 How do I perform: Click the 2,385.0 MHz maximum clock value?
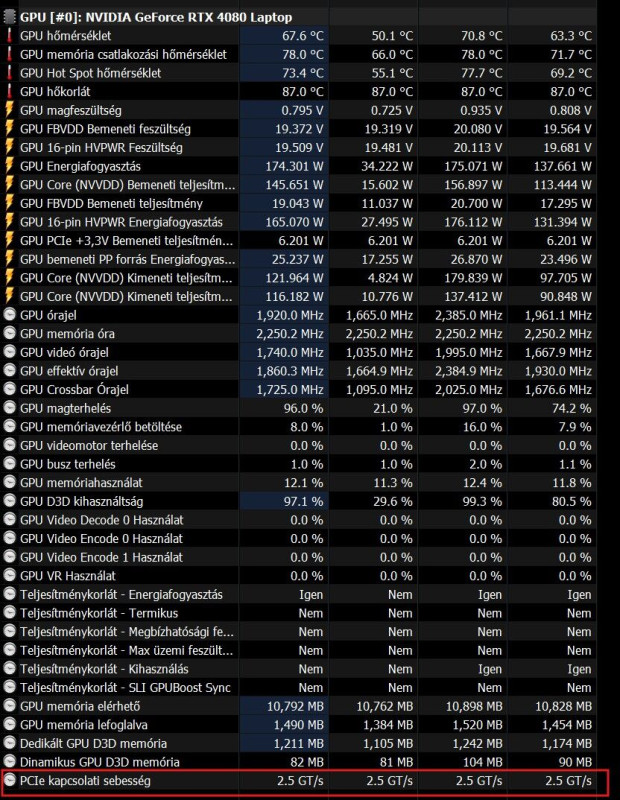pos(468,315)
